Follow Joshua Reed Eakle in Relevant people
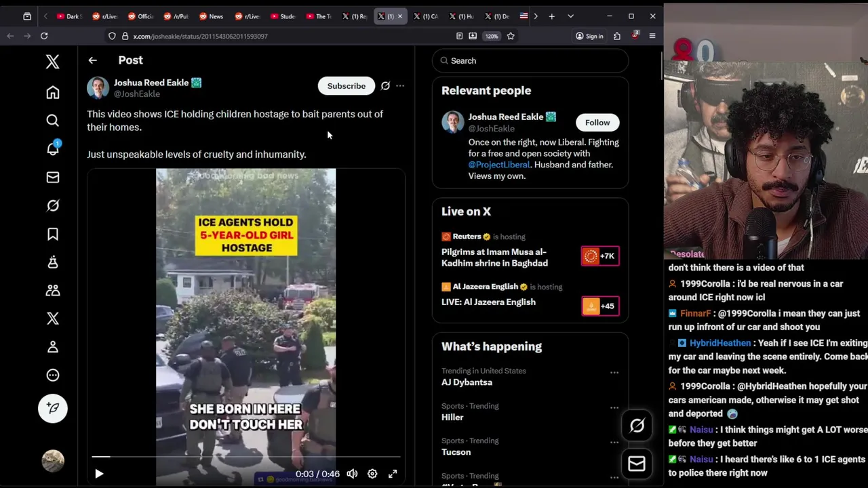 click(x=597, y=123)
